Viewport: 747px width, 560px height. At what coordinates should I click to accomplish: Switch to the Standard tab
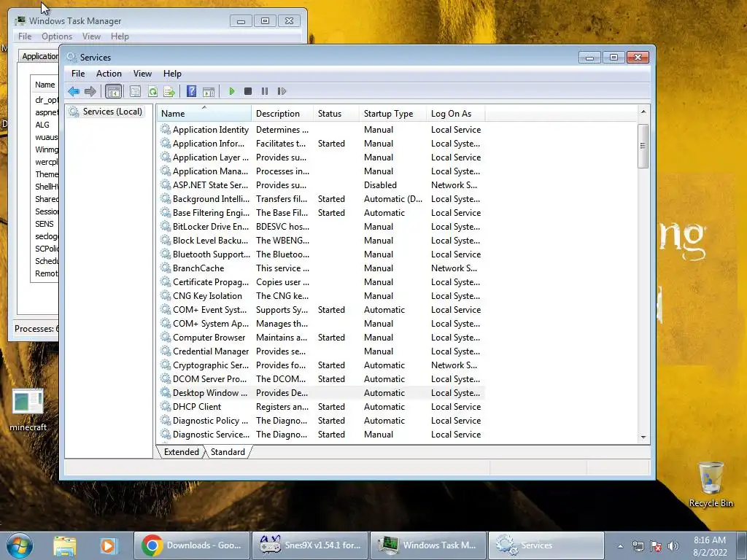(228, 452)
